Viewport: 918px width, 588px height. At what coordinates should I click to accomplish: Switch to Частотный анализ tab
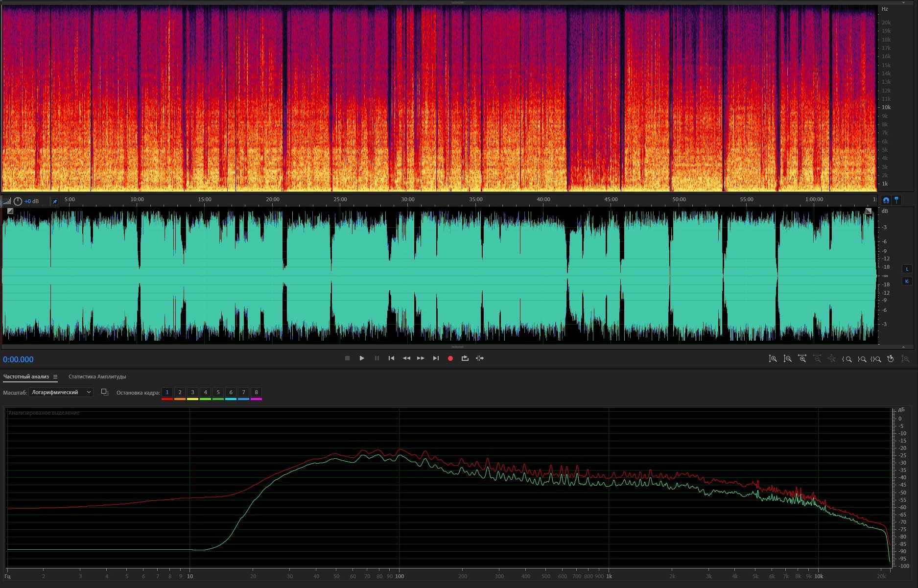26,376
